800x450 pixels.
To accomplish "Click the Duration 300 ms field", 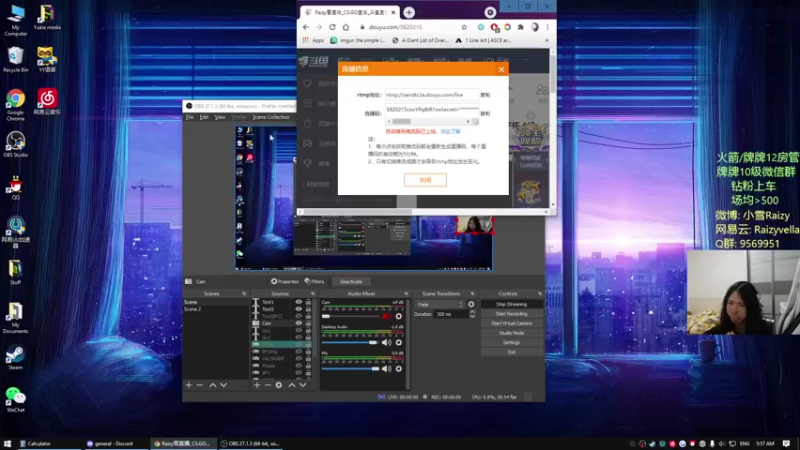I will 451,314.
